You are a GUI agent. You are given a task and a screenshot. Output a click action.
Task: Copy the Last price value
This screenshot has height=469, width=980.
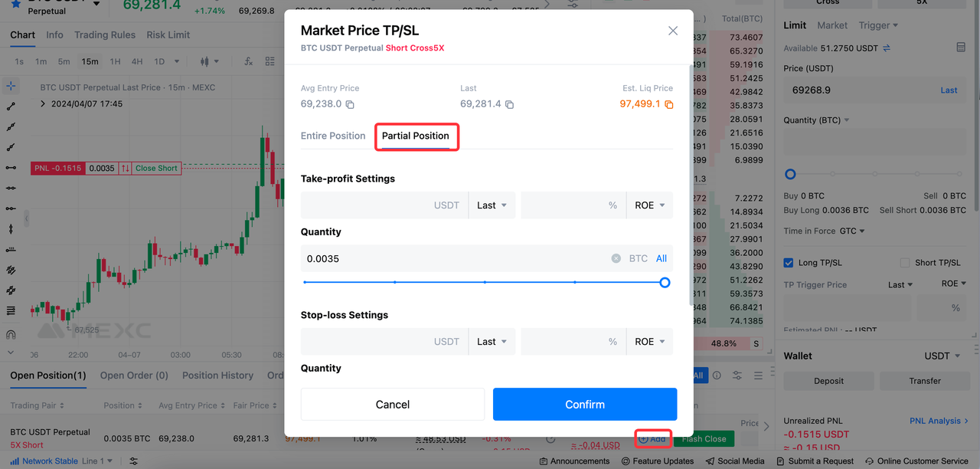509,104
